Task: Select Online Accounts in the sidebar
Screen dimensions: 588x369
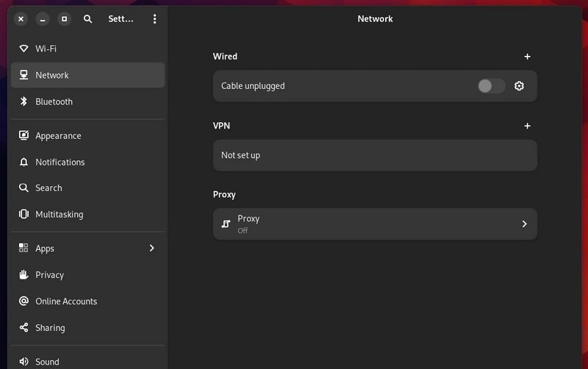Action: pyautogui.click(x=66, y=301)
